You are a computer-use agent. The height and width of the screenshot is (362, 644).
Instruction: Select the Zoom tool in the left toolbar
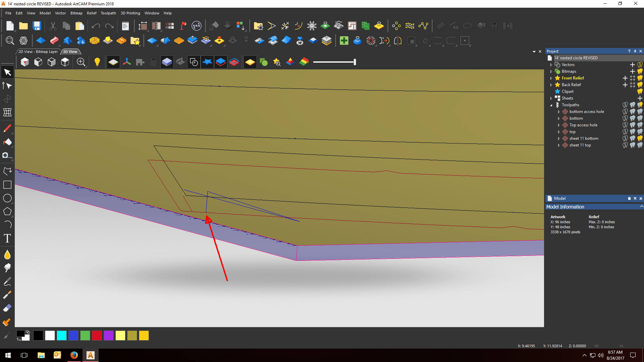point(10,40)
